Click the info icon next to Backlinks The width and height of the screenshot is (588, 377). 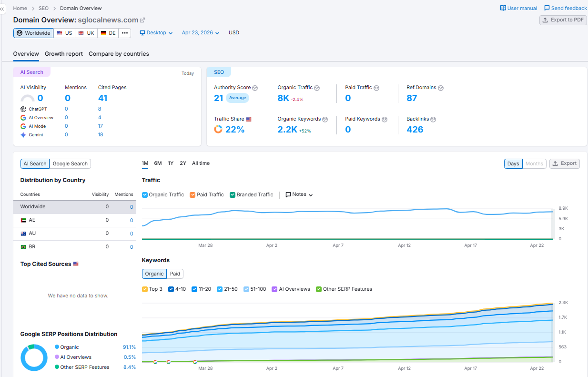click(433, 119)
